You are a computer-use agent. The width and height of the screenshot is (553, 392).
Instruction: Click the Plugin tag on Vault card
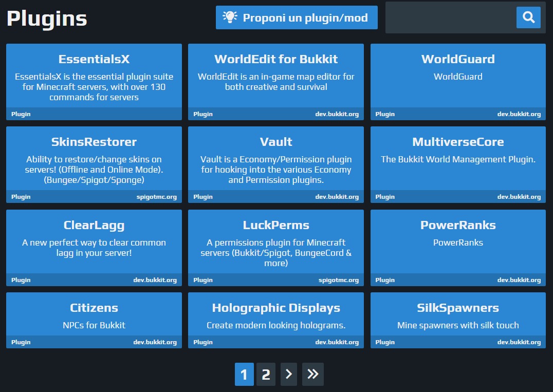(x=203, y=197)
